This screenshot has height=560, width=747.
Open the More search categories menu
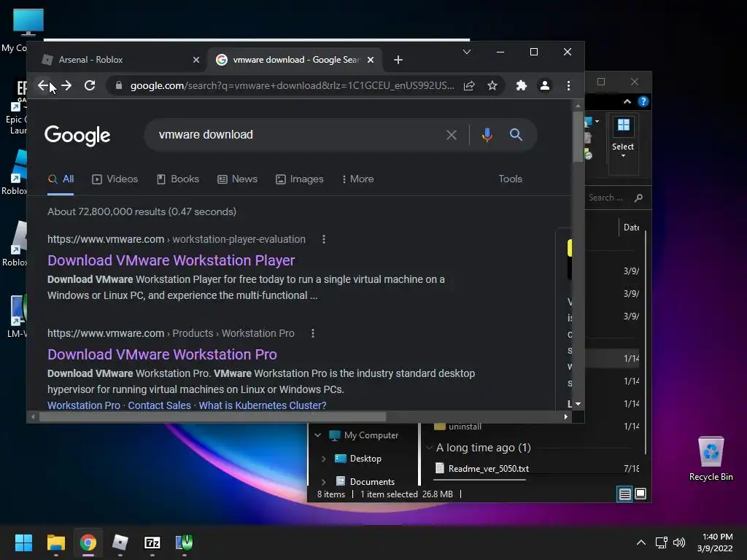pyautogui.click(x=357, y=179)
